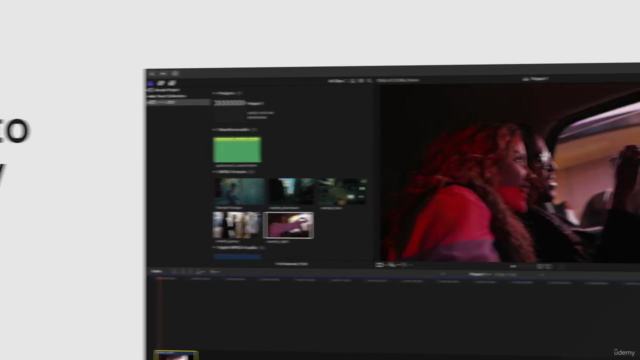Select the dark street clip thumbnail with blue light

click(291, 191)
